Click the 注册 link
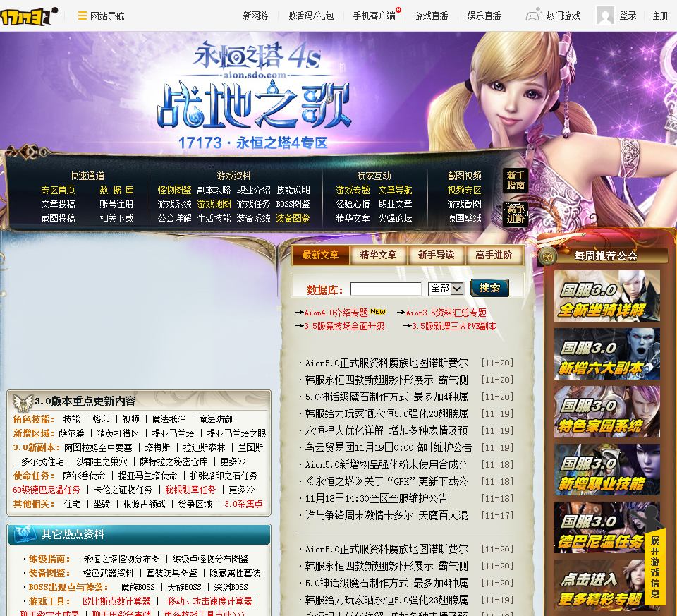The image size is (677, 616). (x=659, y=16)
